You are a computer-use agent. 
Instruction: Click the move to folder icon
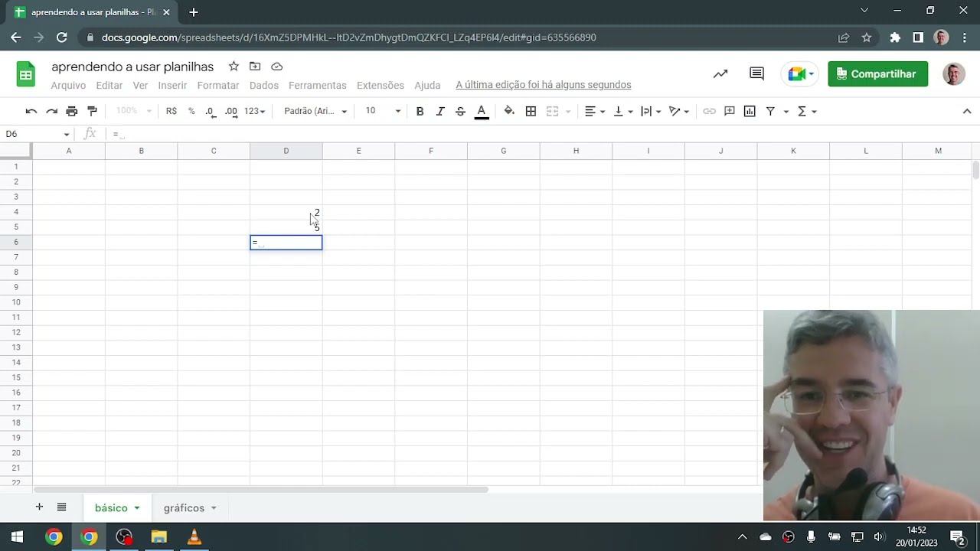tap(255, 67)
